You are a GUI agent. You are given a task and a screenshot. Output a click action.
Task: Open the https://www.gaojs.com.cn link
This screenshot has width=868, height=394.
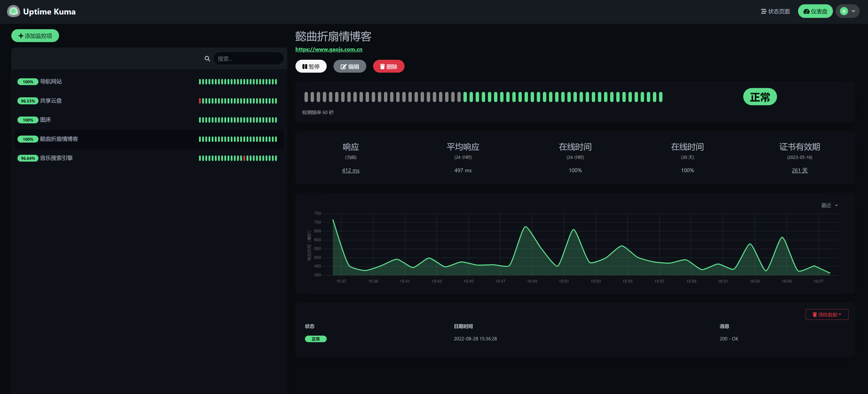click(329, 49)
